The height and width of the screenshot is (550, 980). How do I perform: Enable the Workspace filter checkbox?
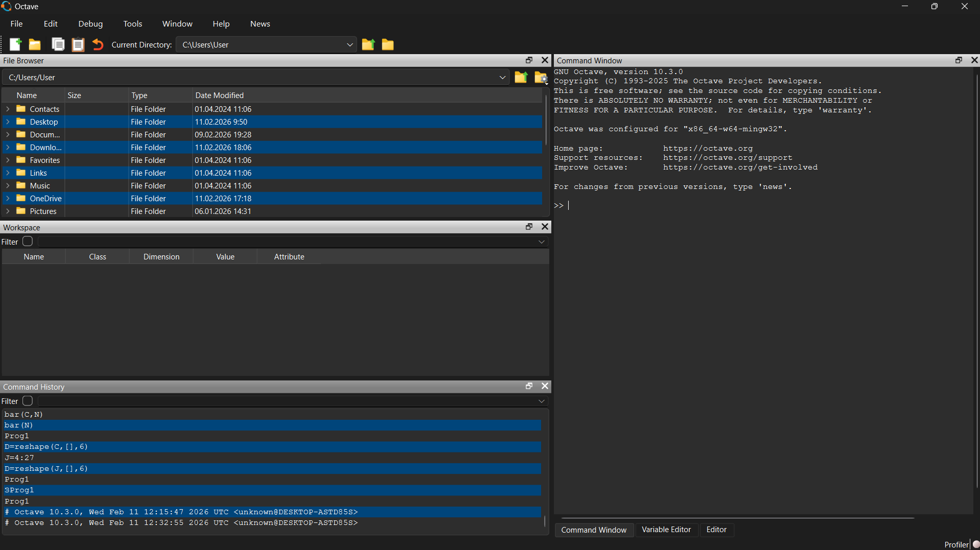coord(28,242)
